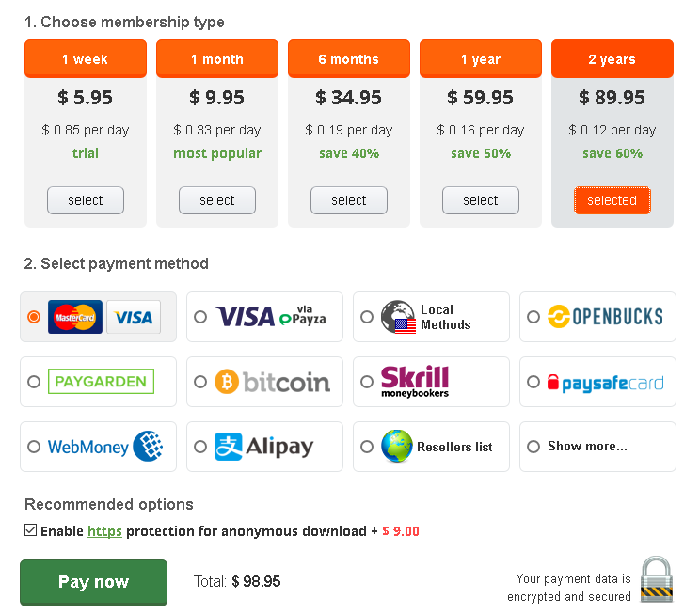Click the Bitcoin logo
Viewport: 700px width, 614px height.
tap(272, 382)
